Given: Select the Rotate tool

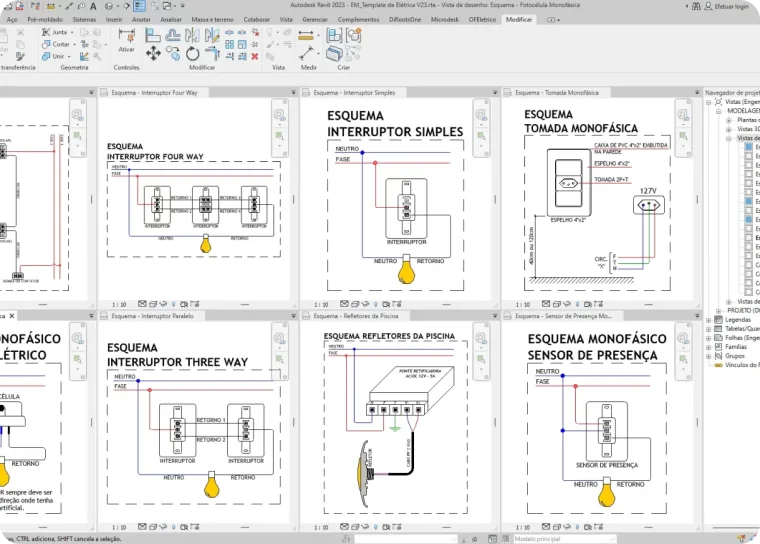Looking at the screenshot, I should pyautogui.click(x=192, y=53).
